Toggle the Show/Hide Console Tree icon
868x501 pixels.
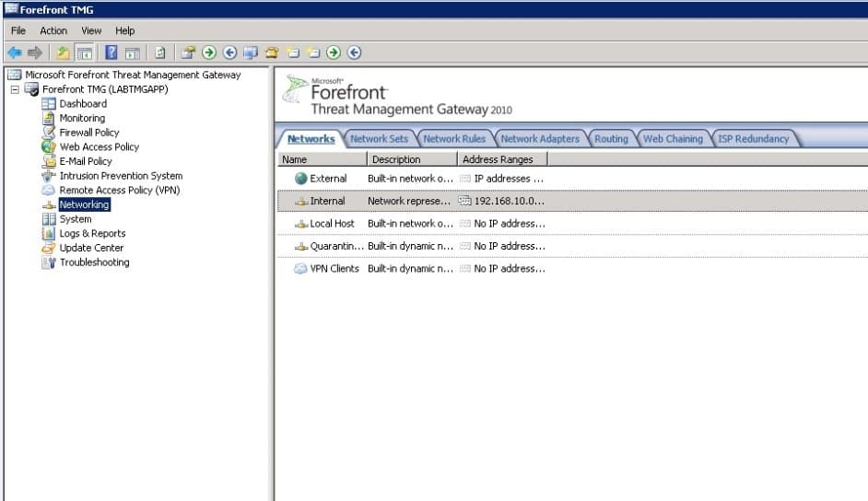click(85, 52)
